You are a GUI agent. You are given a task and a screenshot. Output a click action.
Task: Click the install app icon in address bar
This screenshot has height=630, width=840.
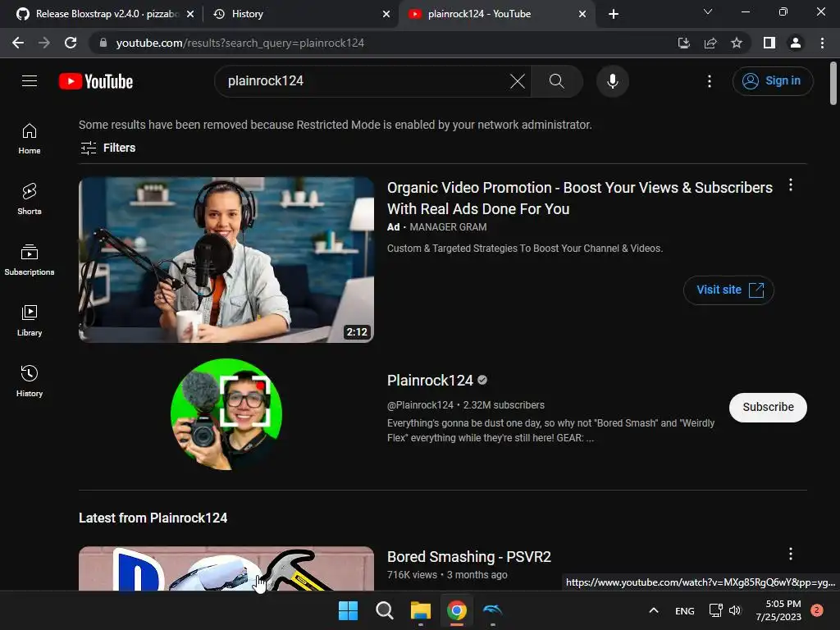pyautogui.click(x=683, y=43)
